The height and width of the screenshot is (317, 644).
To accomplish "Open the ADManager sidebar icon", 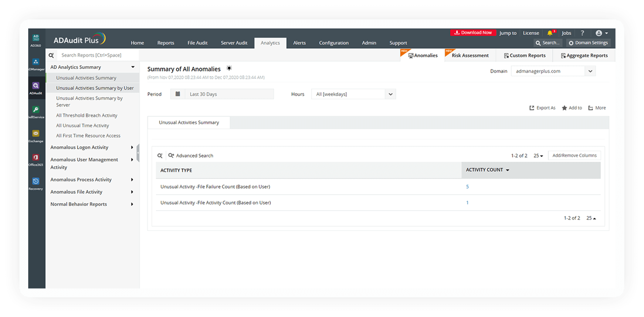I will (x=36, y=64).
